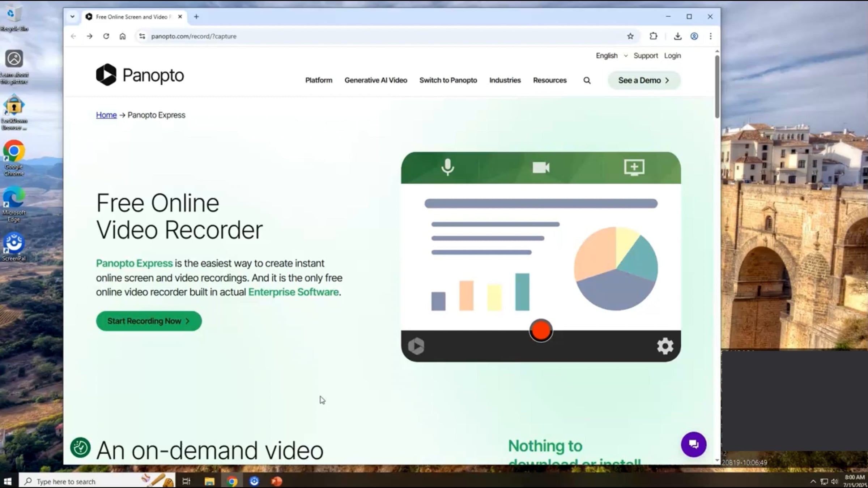Go forward with the browser forward arrow

[90, 36]
